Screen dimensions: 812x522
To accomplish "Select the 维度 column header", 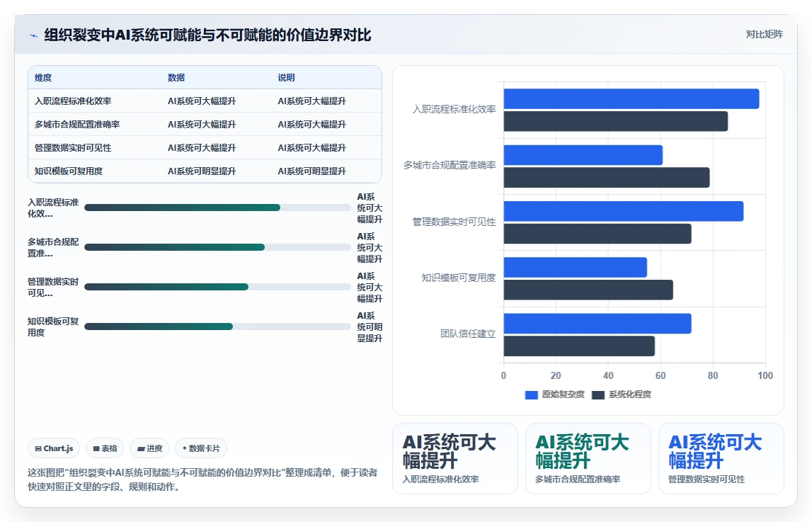I will coord(43,78).
